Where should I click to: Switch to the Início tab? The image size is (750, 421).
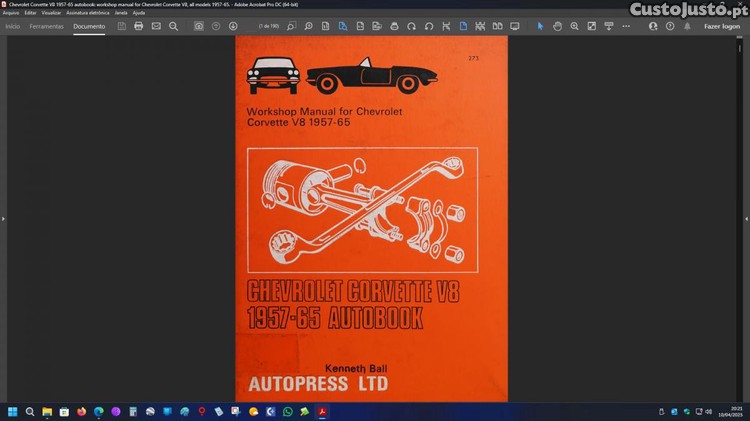pos(12,26)
